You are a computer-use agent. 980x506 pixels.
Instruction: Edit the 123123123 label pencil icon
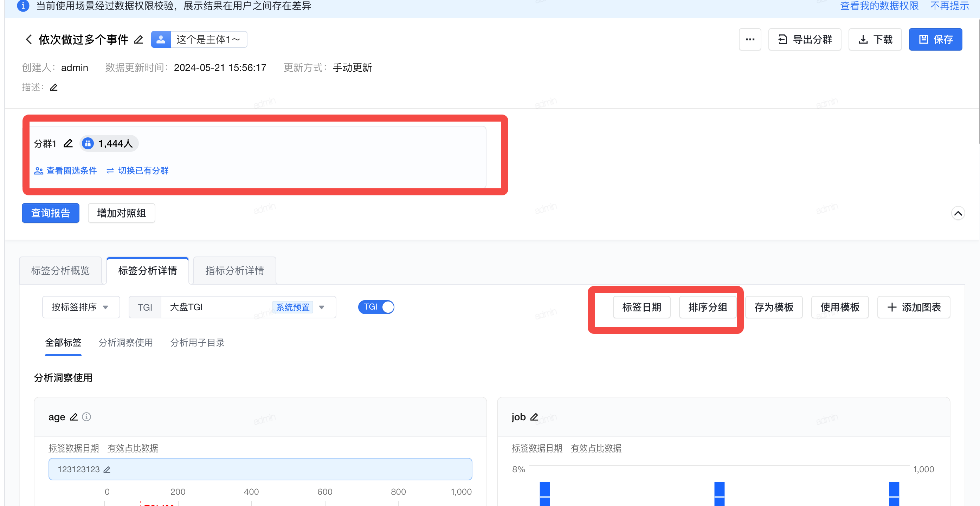(107, 470)
